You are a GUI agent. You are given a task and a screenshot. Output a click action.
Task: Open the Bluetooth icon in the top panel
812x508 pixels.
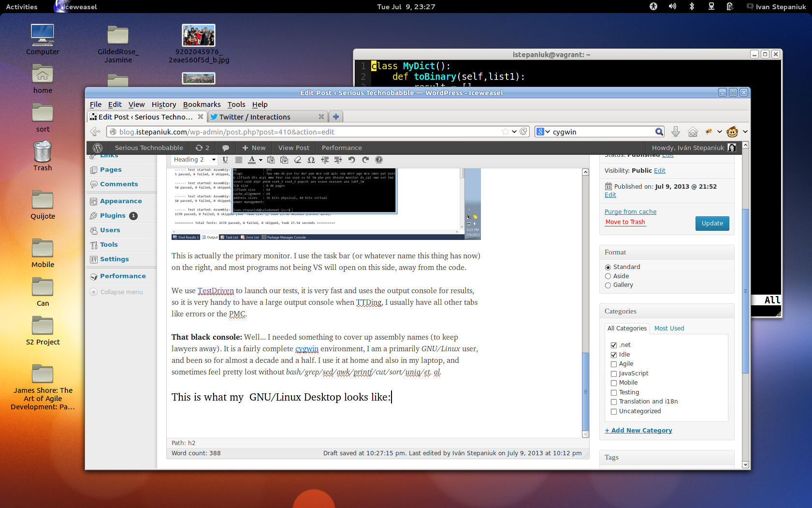692,6
